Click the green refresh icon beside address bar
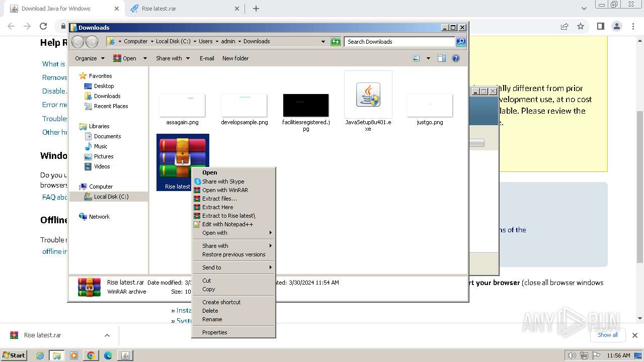Viewport: 644px width, 362px height. coord(336,42)
